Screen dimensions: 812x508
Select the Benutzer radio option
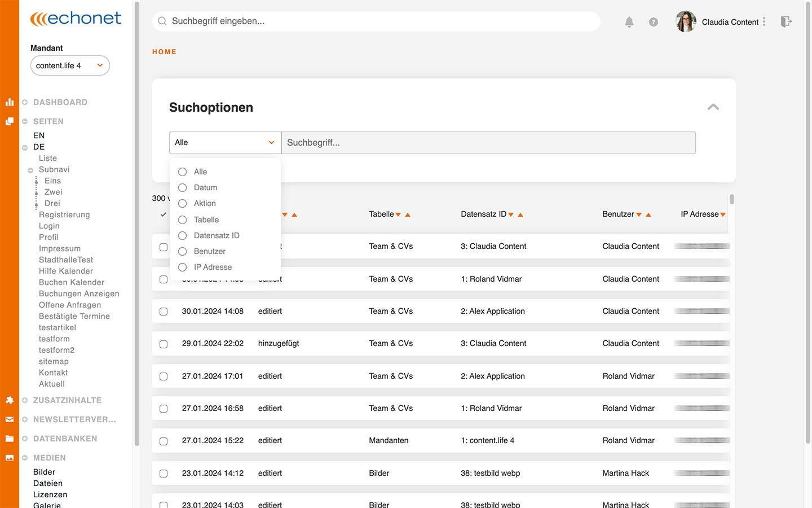click(x=182, y=251)
